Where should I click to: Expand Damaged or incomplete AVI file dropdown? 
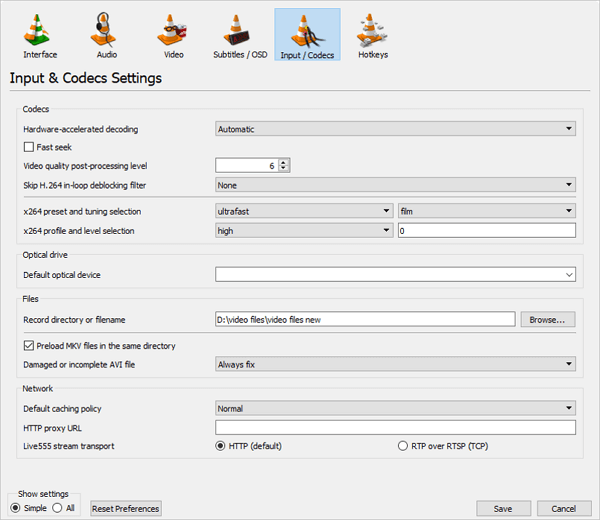395,364
